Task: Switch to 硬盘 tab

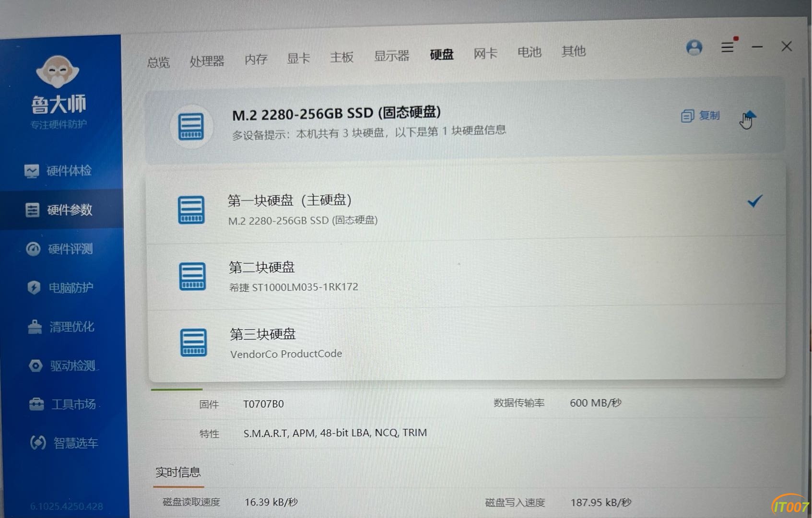Action: 442,55
